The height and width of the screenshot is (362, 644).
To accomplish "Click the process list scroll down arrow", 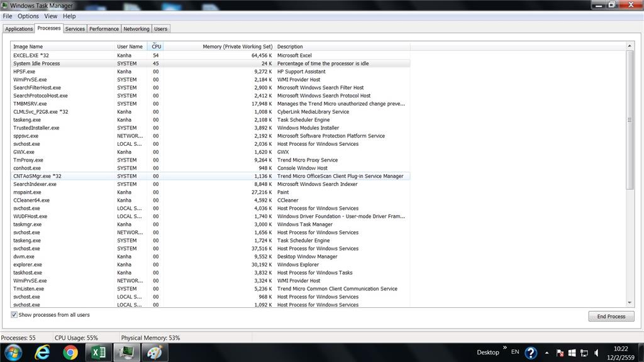I will point(630,303).
